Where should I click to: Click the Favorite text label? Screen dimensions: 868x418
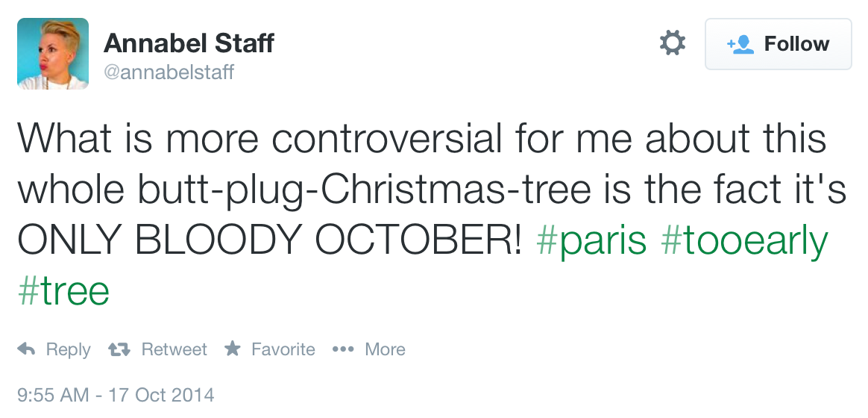coord(283,349)
